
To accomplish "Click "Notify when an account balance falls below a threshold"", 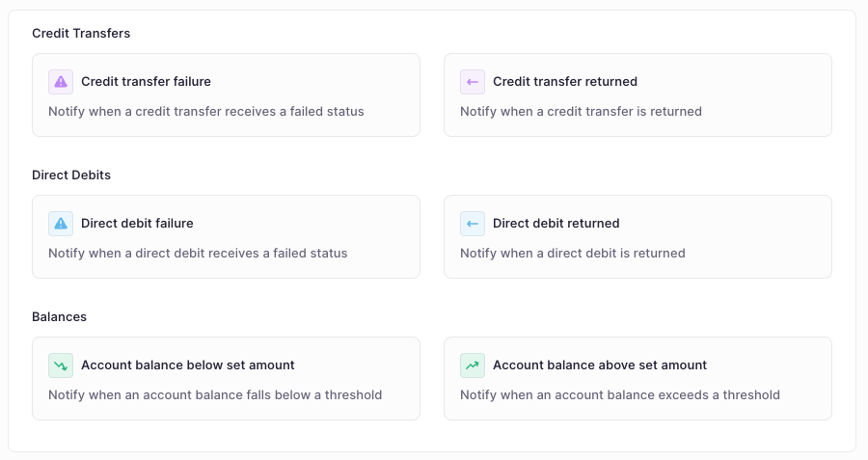I will [215, 394].
